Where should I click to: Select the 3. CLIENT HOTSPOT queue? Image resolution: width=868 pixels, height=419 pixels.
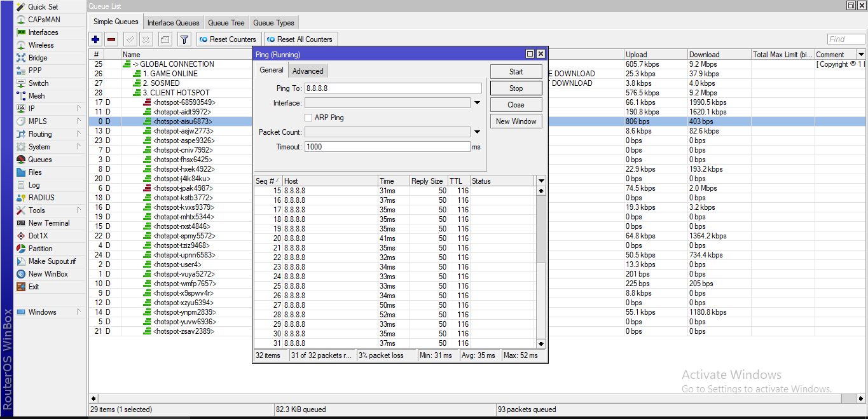click(176, 93)
